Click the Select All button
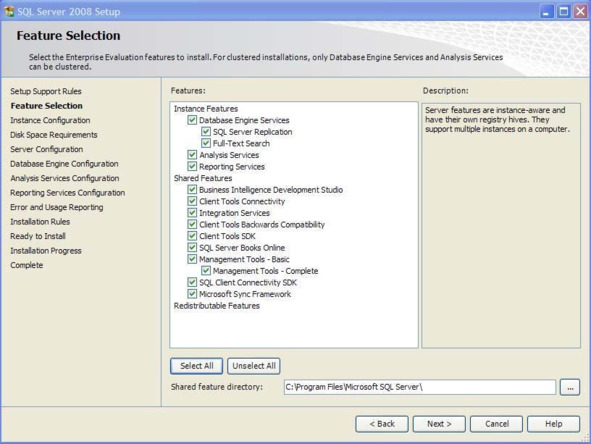The width and height of the screenshot is (591, 444). (196, 366)
